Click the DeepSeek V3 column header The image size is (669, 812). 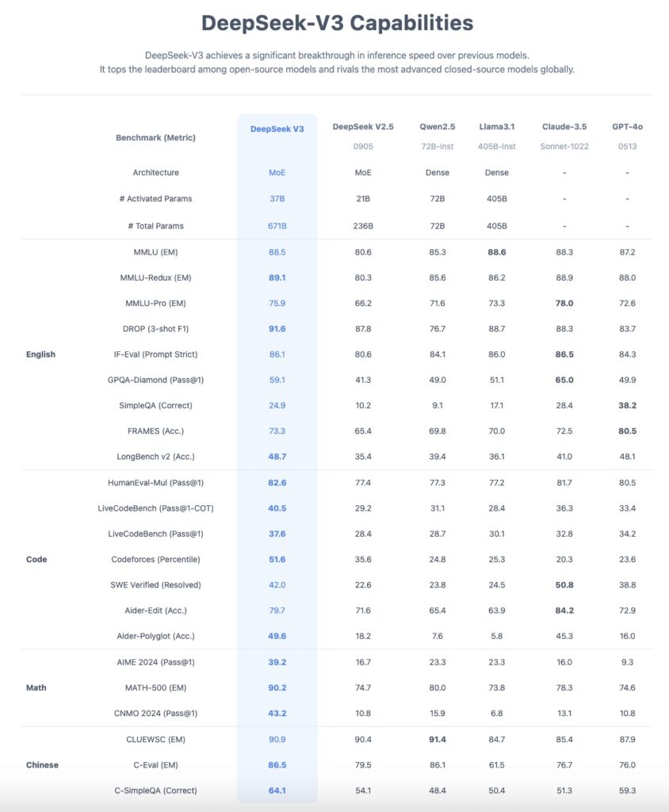pyautogui.click(x=277, y=128)
